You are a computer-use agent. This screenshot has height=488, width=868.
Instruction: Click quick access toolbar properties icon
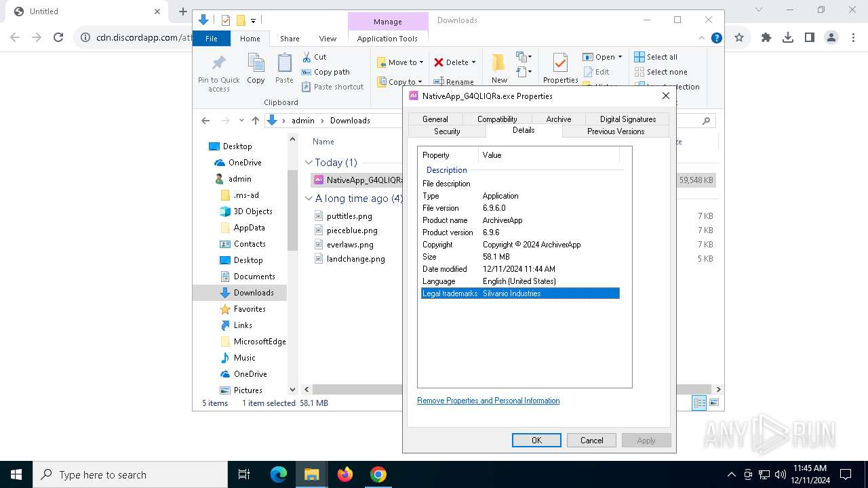[x=226, y=20]
